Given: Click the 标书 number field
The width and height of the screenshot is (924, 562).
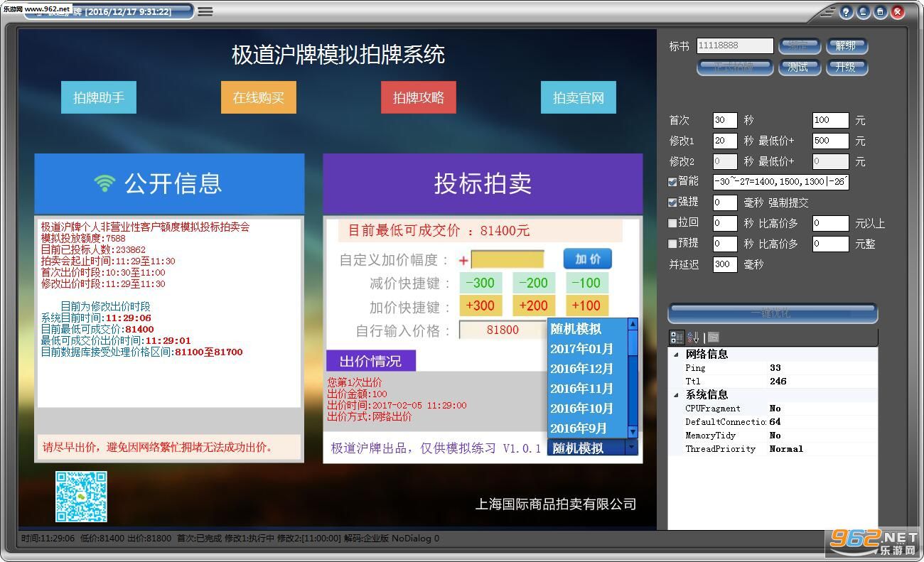Looking at the screenshot, I should (735, 45).
